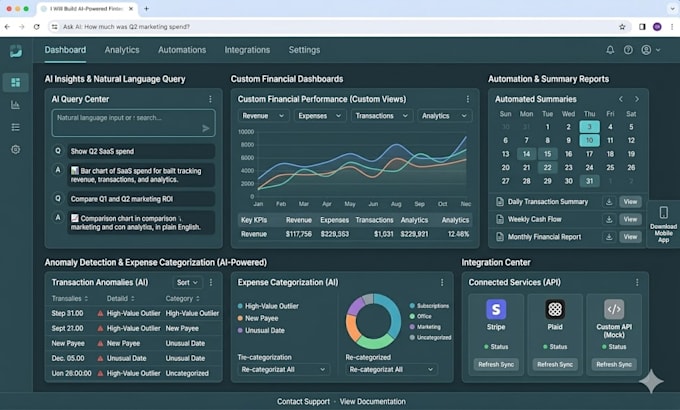Click the natural language query input

pos(134,123)
